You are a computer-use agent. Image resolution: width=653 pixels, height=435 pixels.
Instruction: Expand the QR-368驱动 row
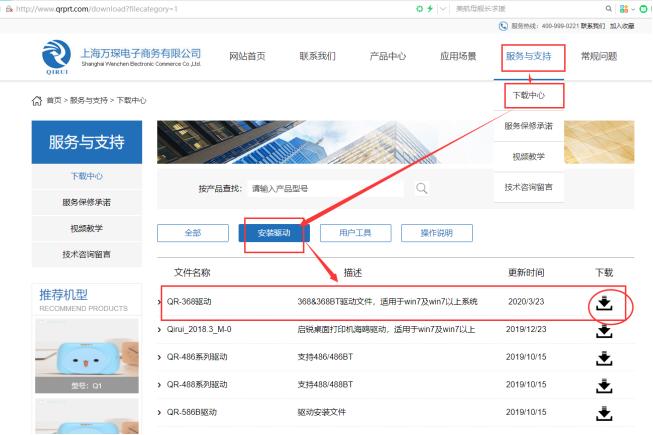(x=159, y=302)
